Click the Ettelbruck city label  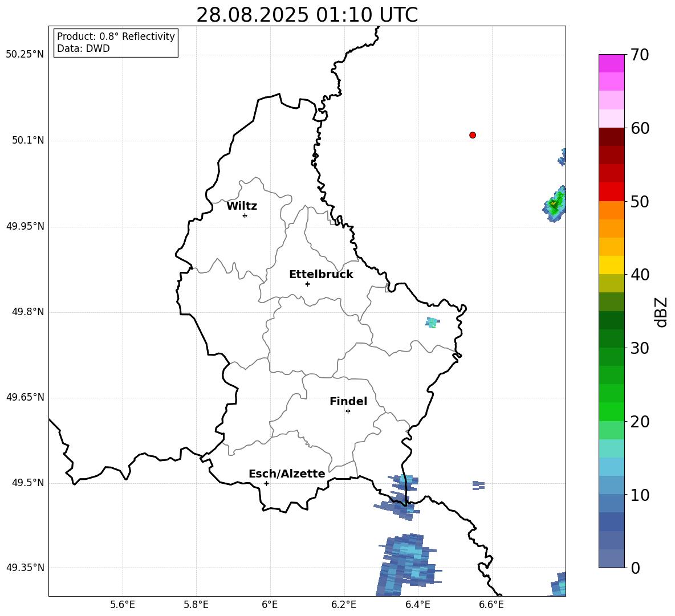click(x=321, y=275)
